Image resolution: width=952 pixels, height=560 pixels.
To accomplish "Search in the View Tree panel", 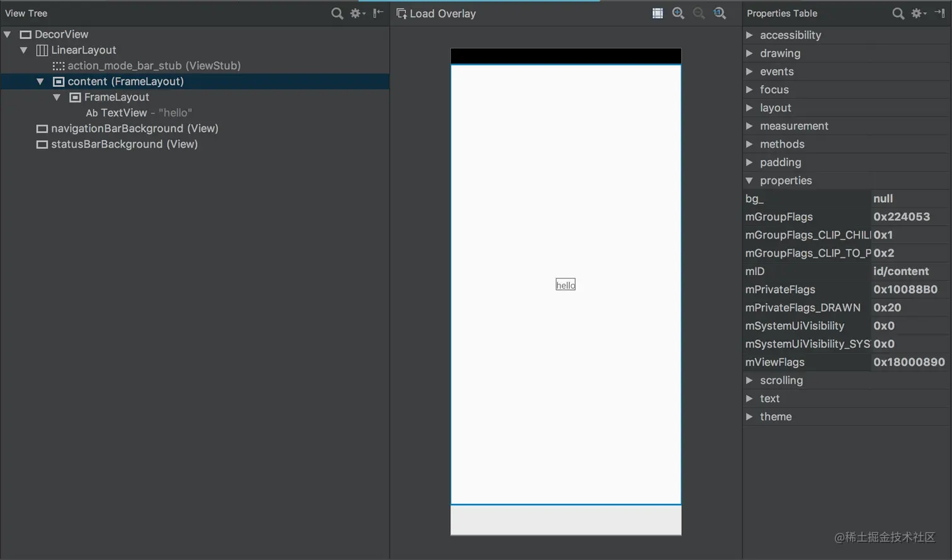I will point(337,13).
